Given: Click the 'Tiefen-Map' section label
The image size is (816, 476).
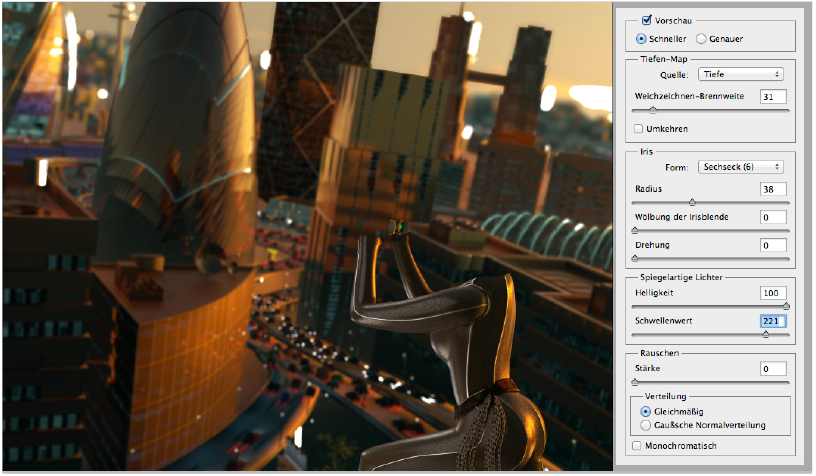Looking at the screenshot, I should pos(664,59).
